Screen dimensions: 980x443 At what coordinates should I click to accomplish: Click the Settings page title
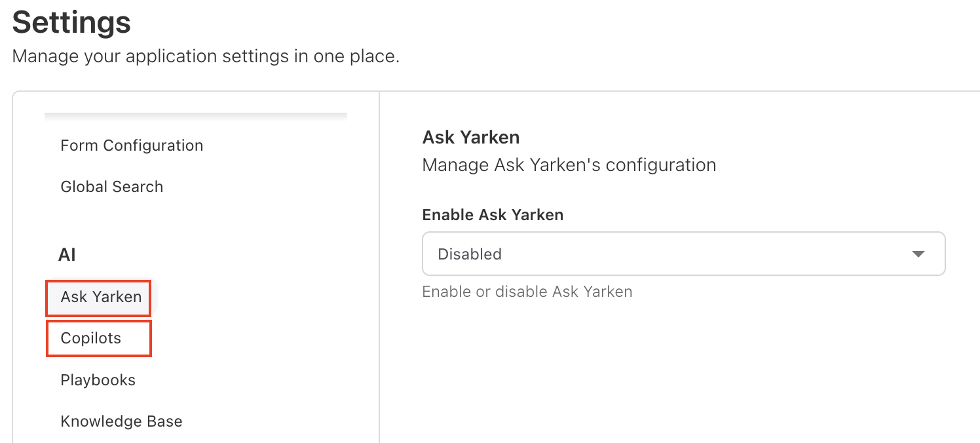(71, 23)
